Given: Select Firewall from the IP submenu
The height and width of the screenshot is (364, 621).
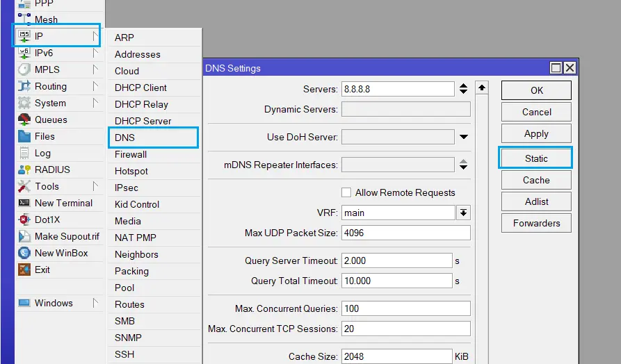Looking at the screenshot, I should pyautogui.click(x=131, y=154).
